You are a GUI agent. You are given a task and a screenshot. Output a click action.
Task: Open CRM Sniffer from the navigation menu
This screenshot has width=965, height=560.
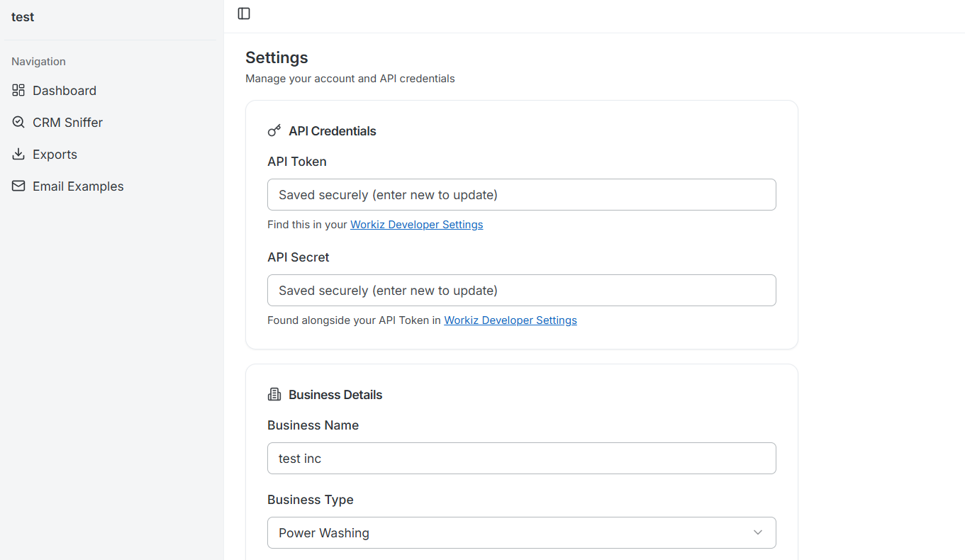[x=67, y=122]
